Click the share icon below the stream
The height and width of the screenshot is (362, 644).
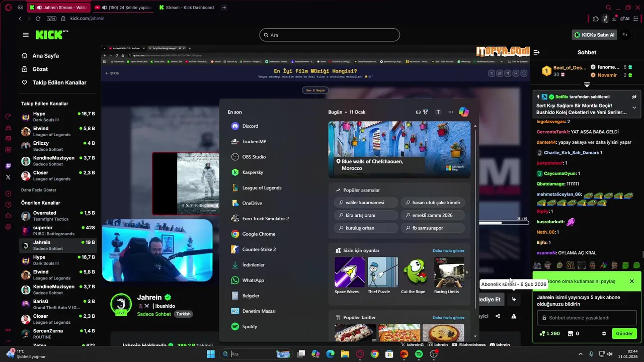[x=498, y=316]
